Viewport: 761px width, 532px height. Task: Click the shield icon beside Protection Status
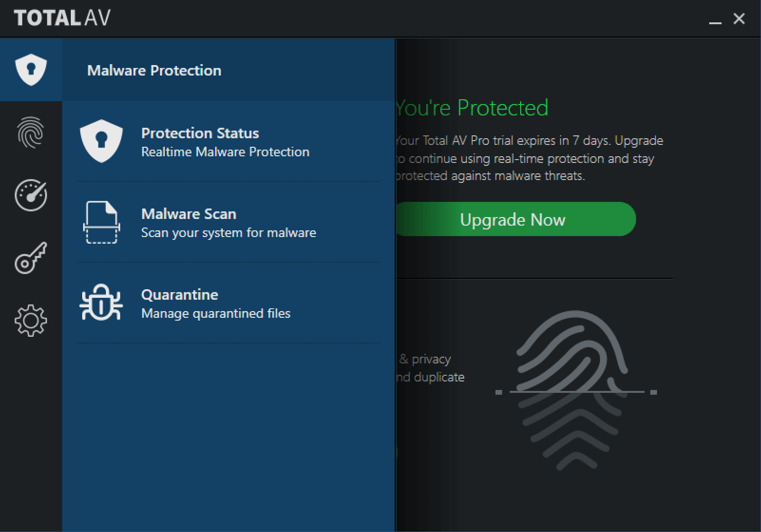[x=101, y=141]
